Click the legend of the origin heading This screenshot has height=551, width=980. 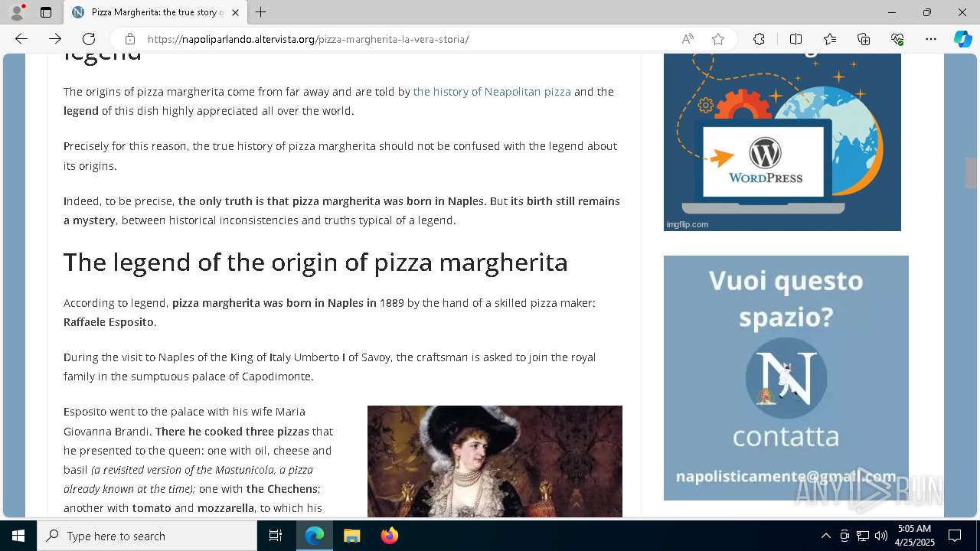(x=315, y=262)
